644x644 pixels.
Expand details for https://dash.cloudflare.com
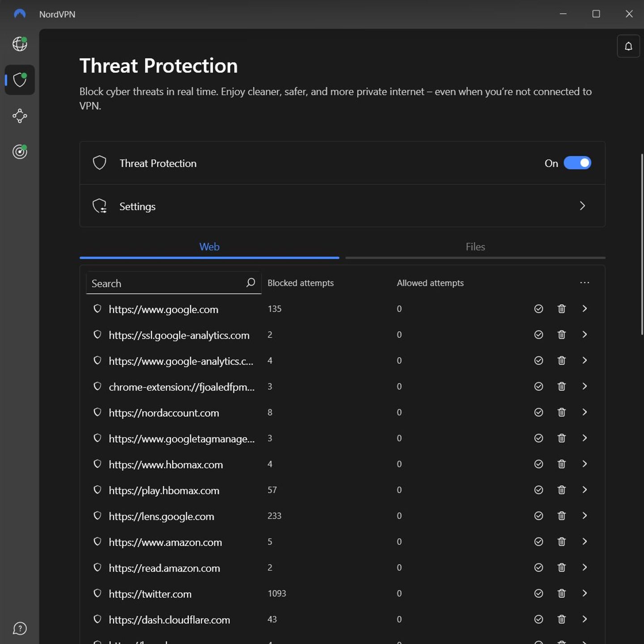coord(585,619)
